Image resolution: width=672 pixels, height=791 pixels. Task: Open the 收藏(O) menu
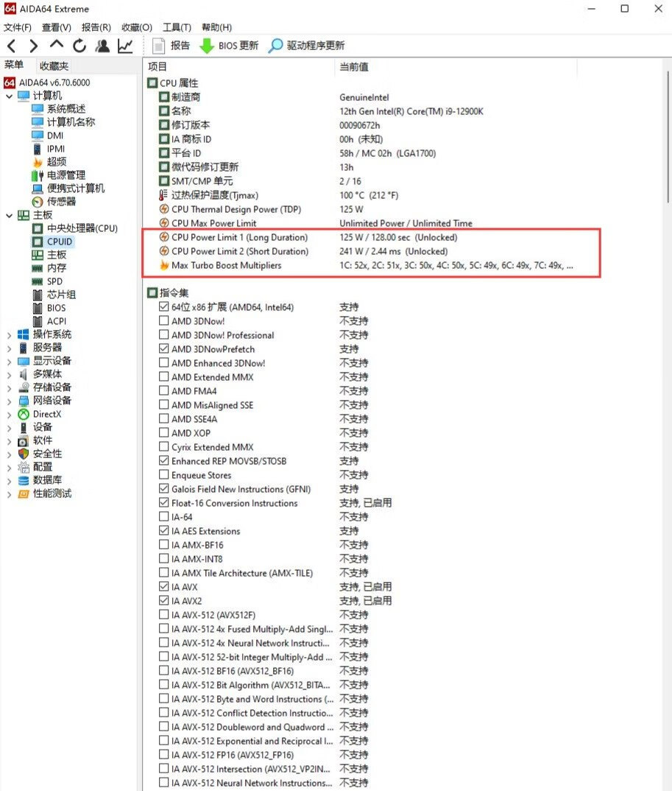137,27
